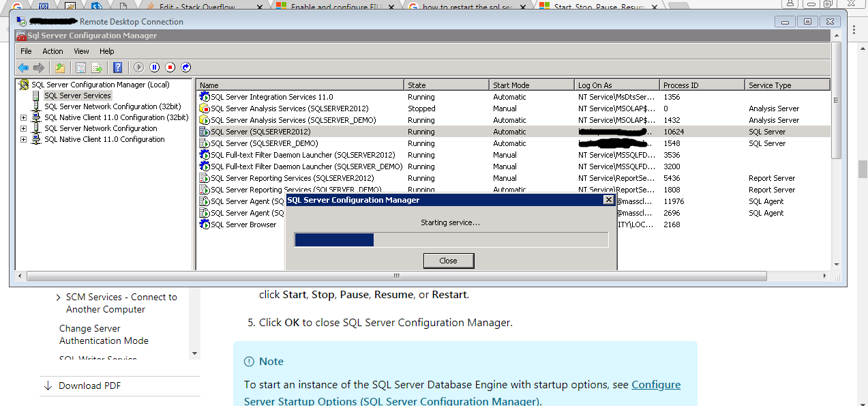Click the Start Service toolbar icon
The width and height of the screenshot is (868, 406).
coord(138,68)
